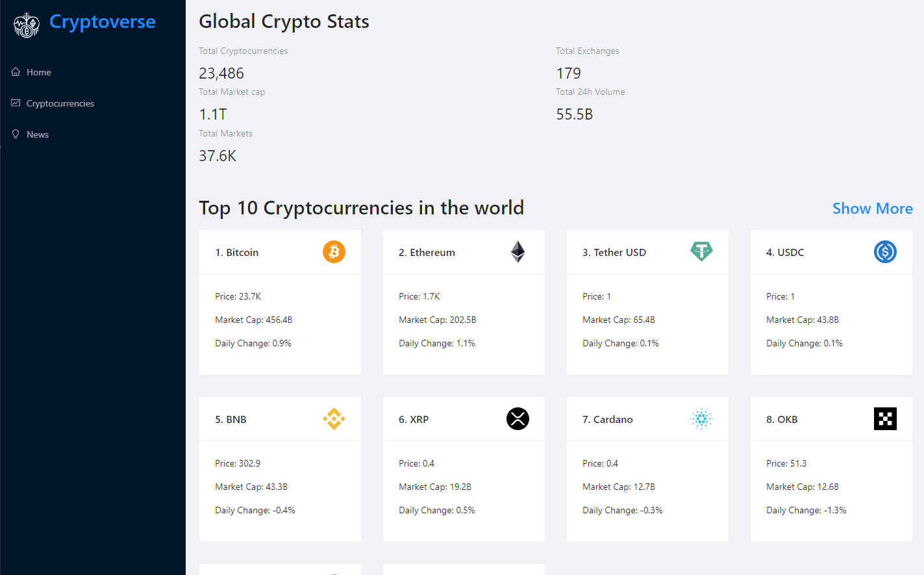Click OKB's Daily Change: -1.3% text

(806, 510)
